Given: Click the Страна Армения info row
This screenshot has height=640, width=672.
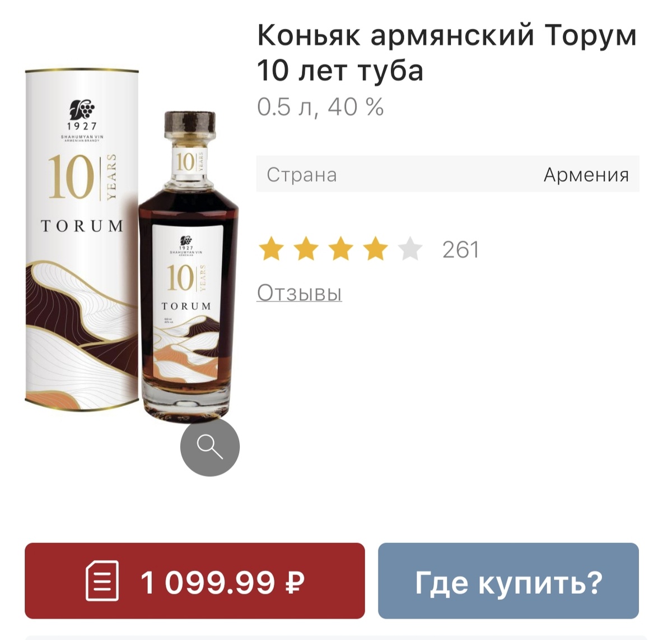Looking at the screenshot, I should tap(447, 174).
